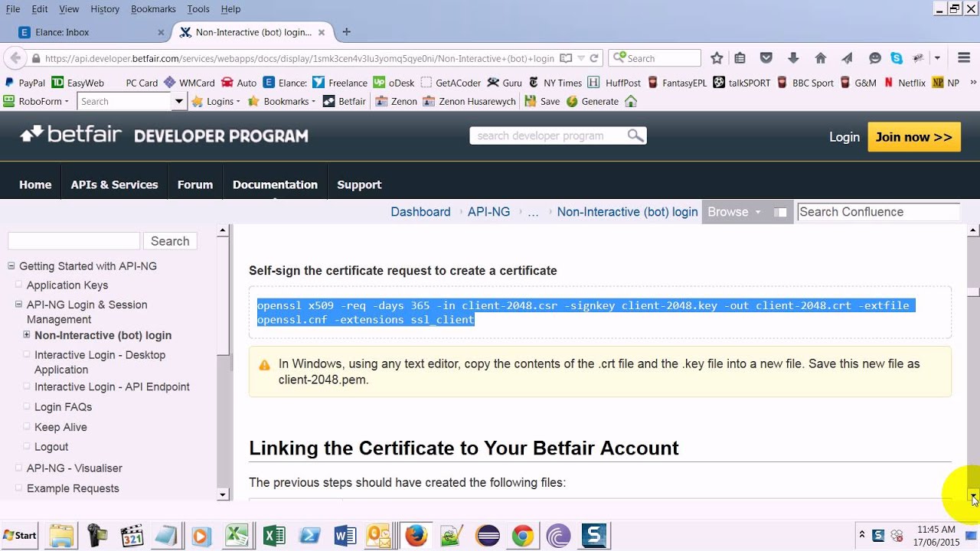
Task: Click the search developer program field
Action: [548, 135]
